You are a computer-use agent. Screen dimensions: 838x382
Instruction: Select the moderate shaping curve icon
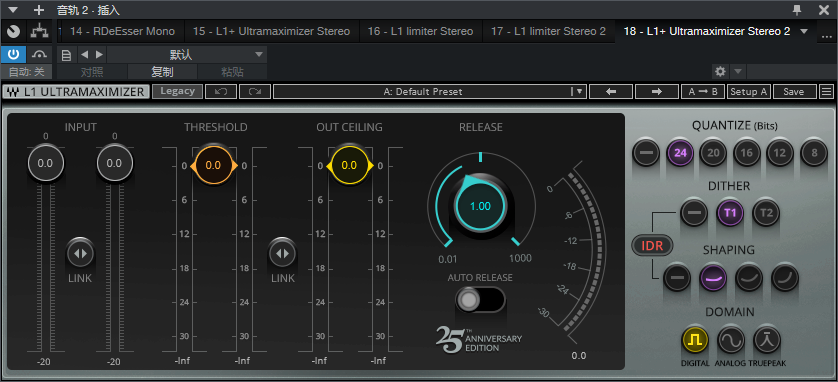coord(713,278)
